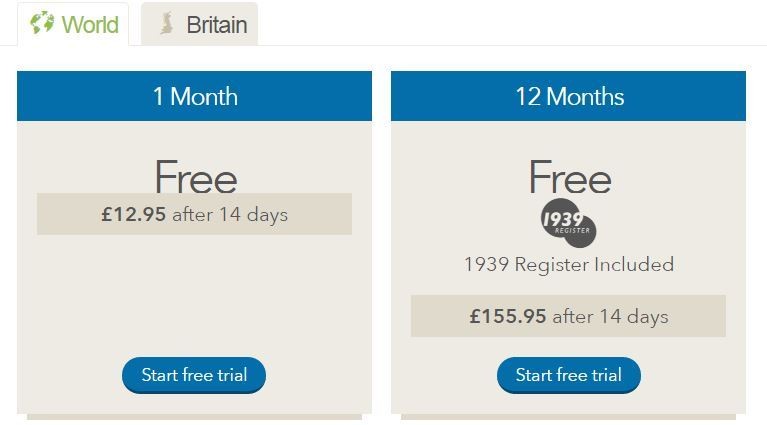
Task: Click empty area of 1 Month card
Action: point(194,293)
